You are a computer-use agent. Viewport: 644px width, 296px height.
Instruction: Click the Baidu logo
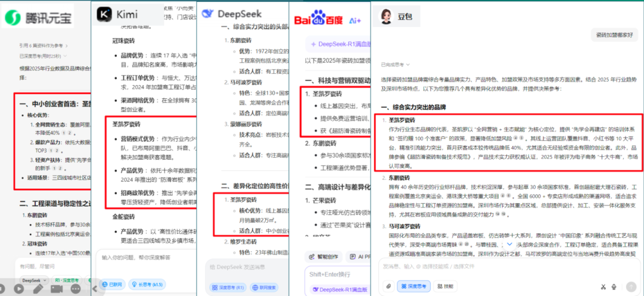318,19
